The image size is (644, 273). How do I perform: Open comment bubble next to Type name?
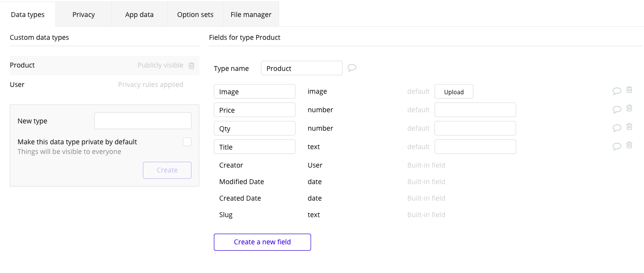[352, 68]
